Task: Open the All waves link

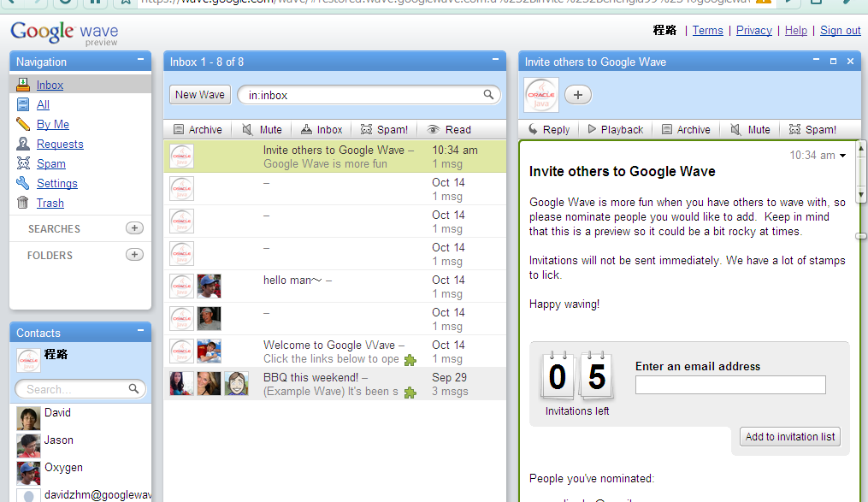Action: click(43, 104)
